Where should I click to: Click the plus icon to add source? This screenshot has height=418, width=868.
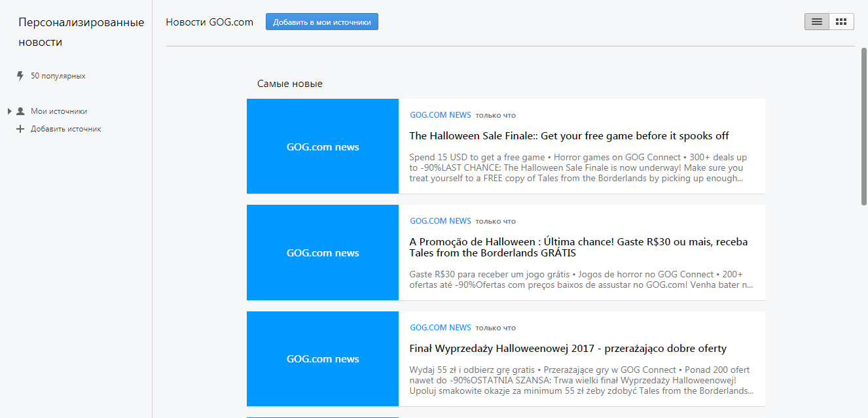tap(20, 129)
